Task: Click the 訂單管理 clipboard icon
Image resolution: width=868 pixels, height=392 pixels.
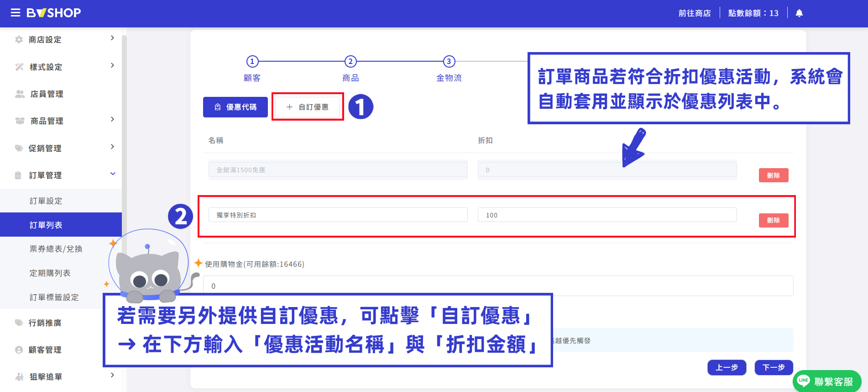Action: 18,175
